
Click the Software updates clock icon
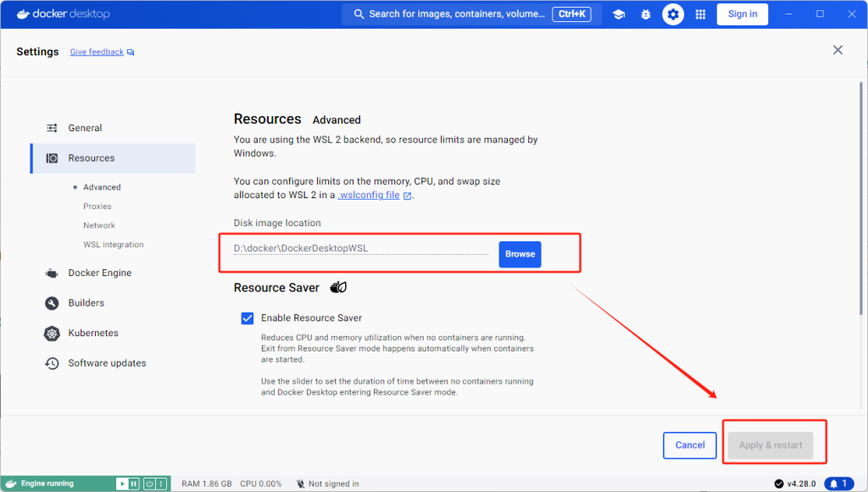click(x=52, y=363)
